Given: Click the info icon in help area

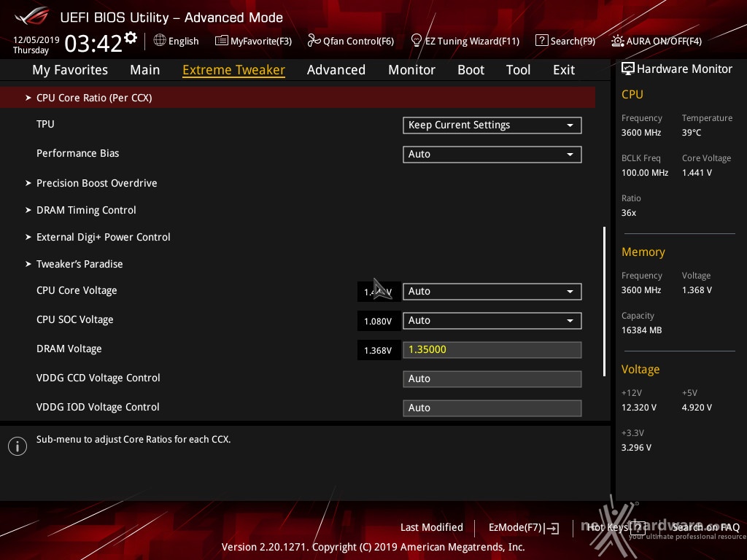Looking at the screenshot, I should coord(18,446).
